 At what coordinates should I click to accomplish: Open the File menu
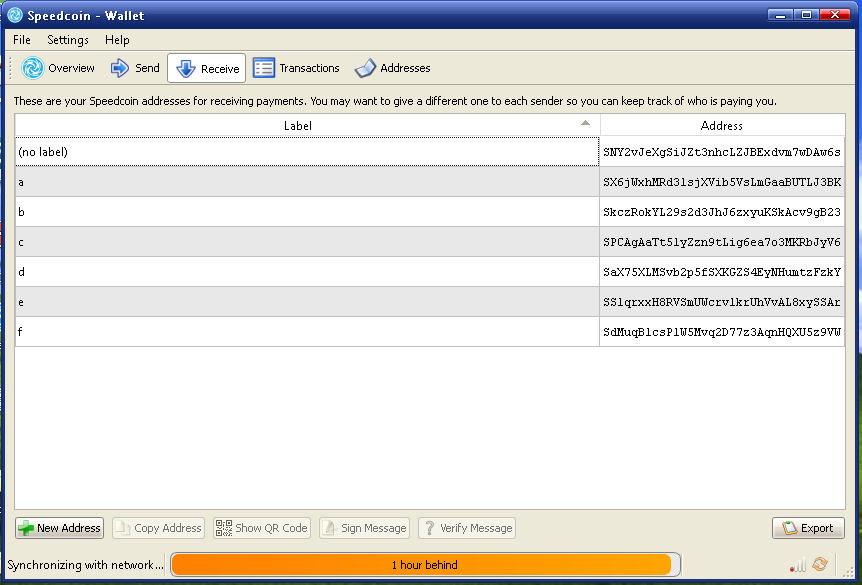[22, 40]
